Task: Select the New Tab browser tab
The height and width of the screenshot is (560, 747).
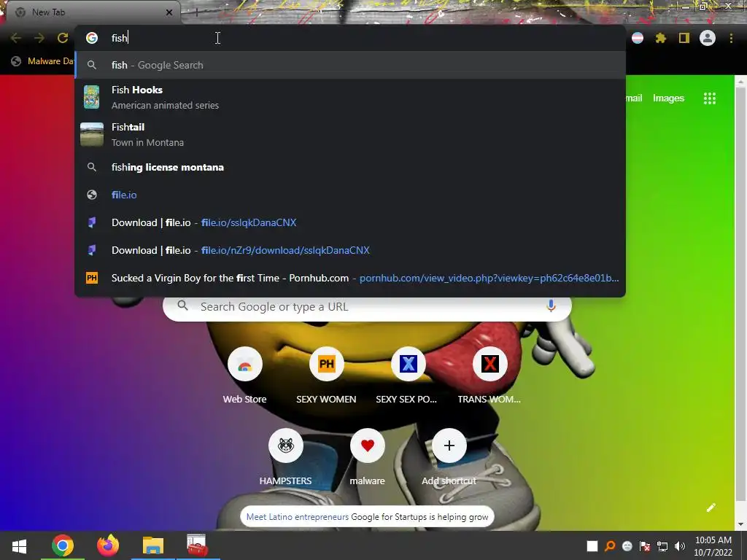Action: coord(93,12)
